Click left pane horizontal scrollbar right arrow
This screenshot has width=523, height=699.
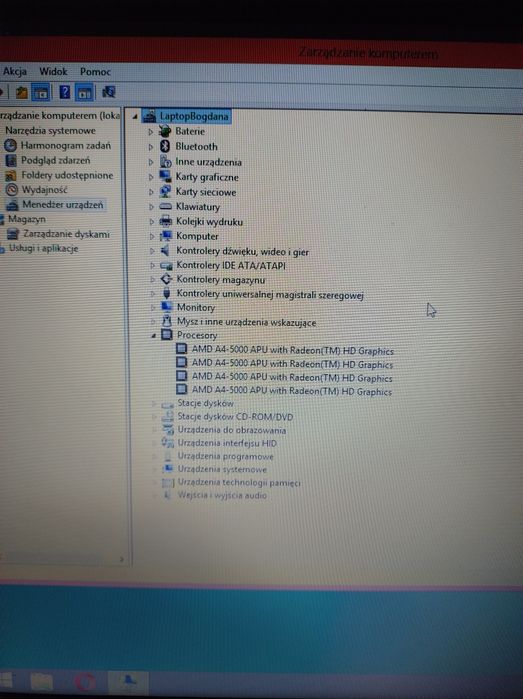click(x=122, y=559)
